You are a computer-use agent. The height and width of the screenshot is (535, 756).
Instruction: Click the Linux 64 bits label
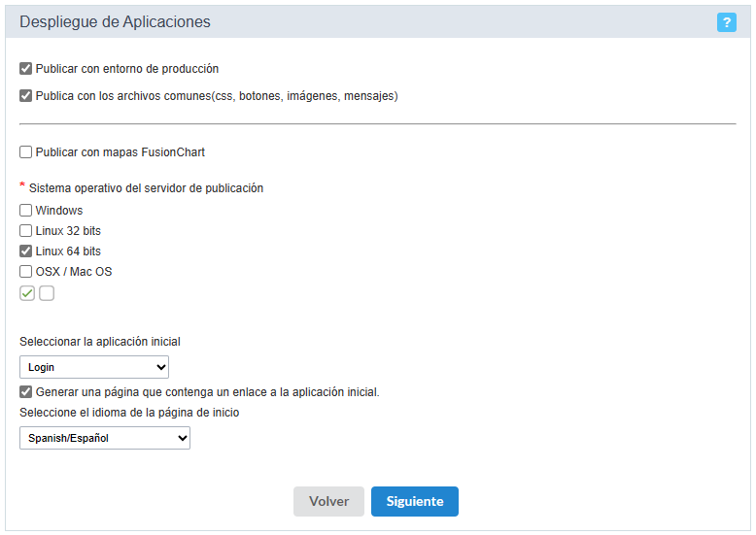(x=68, y=251)
